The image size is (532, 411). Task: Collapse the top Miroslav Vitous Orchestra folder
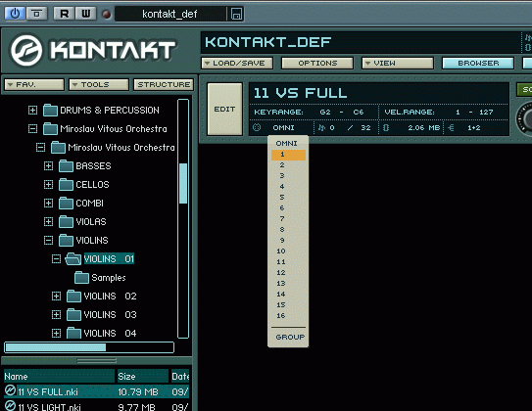[x=32, y=128]
